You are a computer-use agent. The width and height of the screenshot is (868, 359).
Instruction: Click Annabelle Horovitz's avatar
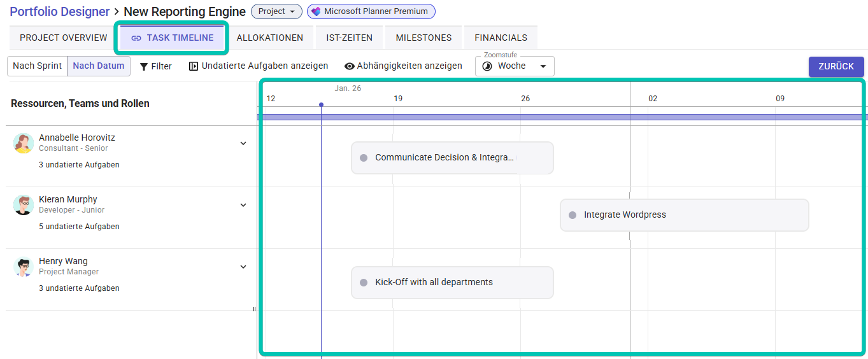pos(24,143)
